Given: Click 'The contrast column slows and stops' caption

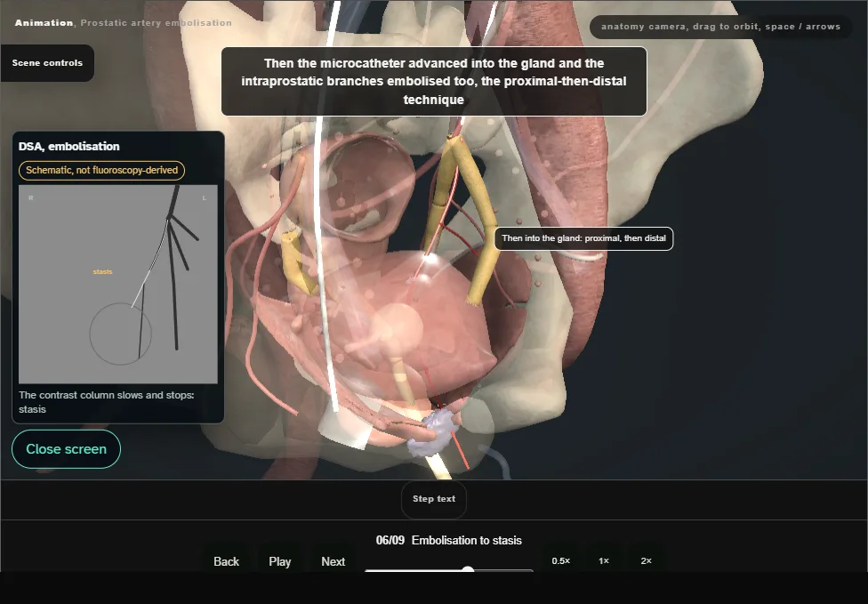Looking at the screenshot, I should (x=107, y=402).
